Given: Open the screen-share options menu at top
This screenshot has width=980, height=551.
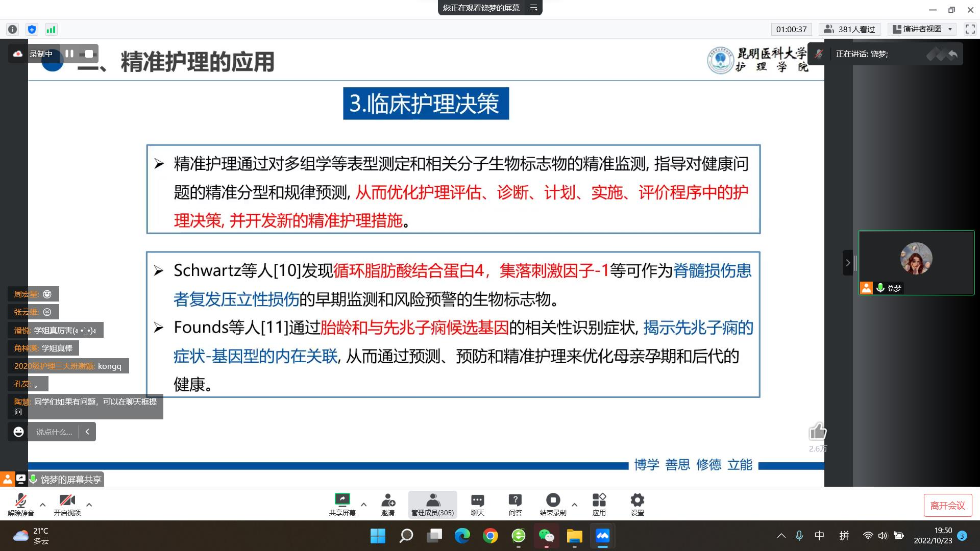Looking at the screenshot, I should click(x=534, y=8).
